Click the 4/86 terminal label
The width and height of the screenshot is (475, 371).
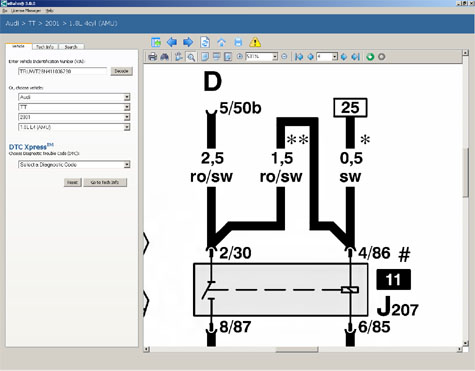(374, 253)
